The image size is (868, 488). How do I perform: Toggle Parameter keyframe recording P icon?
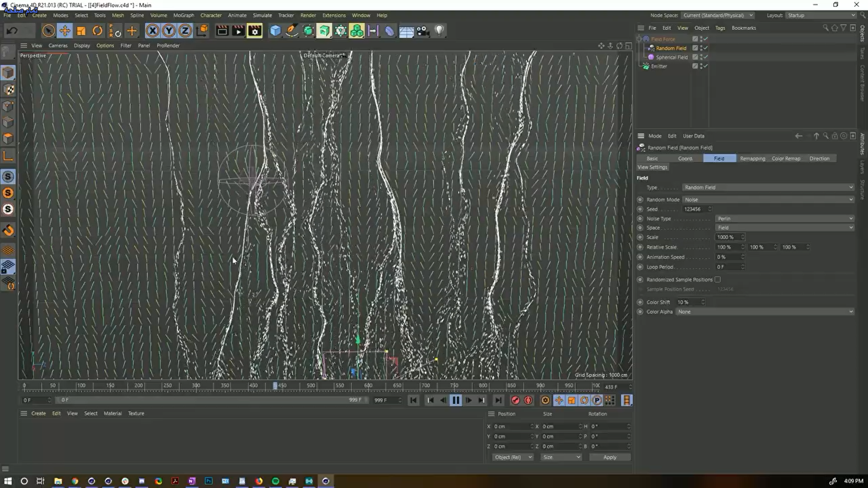click(597, 400)
